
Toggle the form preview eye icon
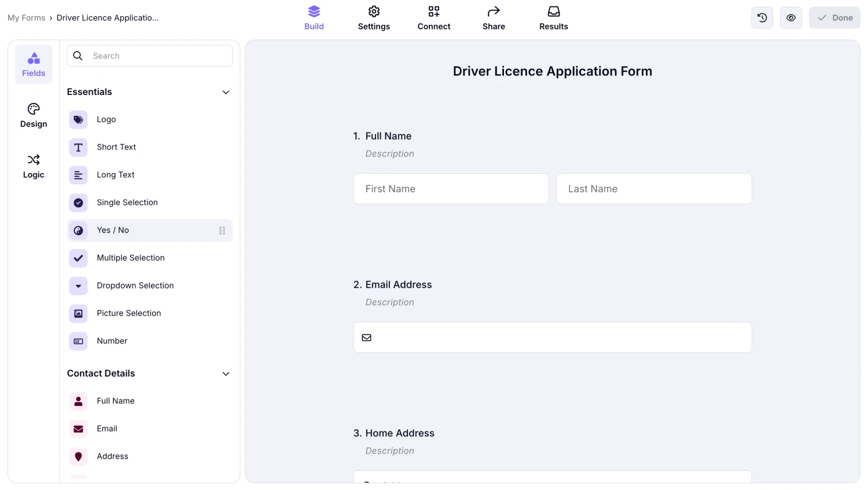[790, 17]
